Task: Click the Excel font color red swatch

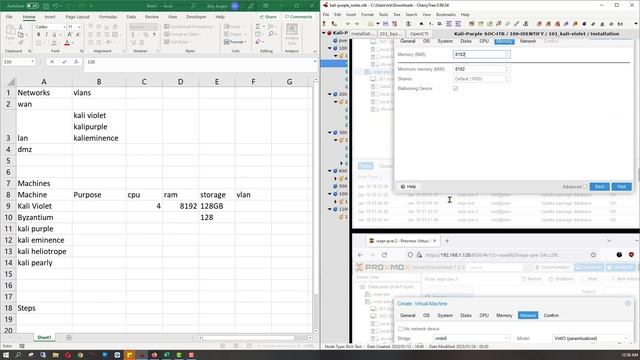Action: [x=67, y=42]
